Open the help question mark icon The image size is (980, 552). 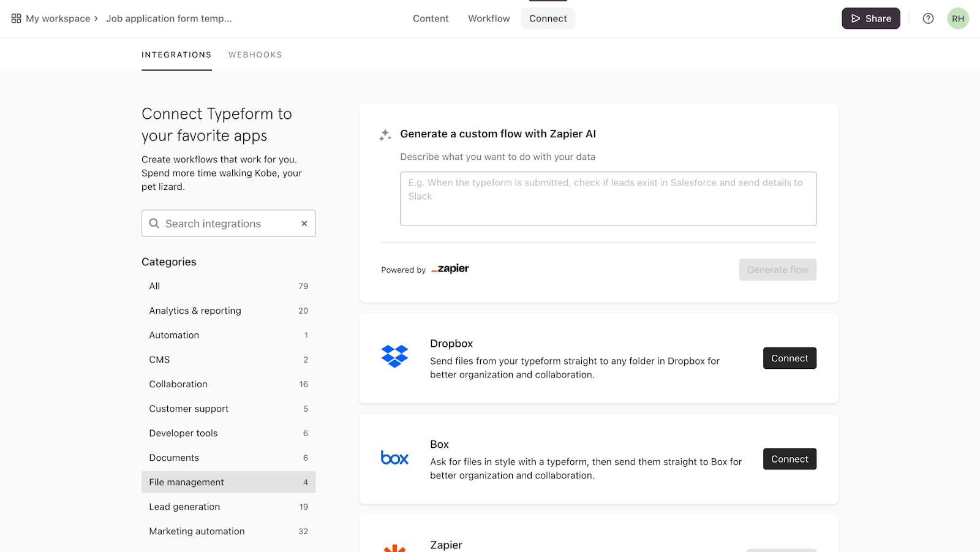click(928, 18)
